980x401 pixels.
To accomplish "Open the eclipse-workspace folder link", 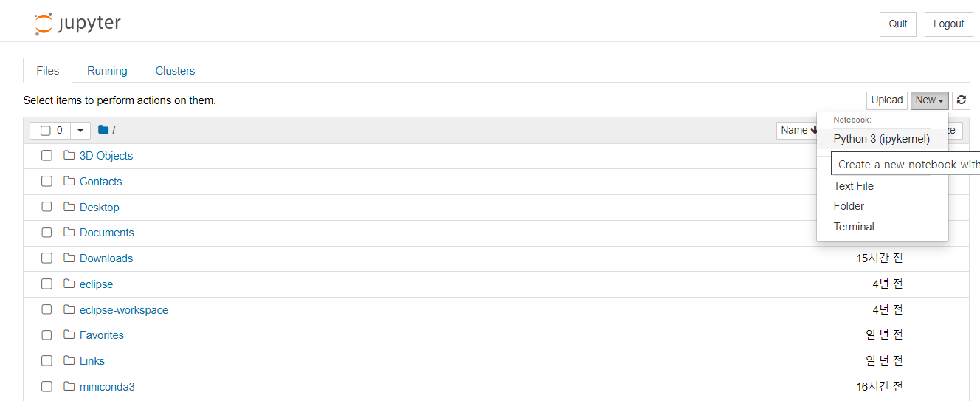I will click(124, 310).
